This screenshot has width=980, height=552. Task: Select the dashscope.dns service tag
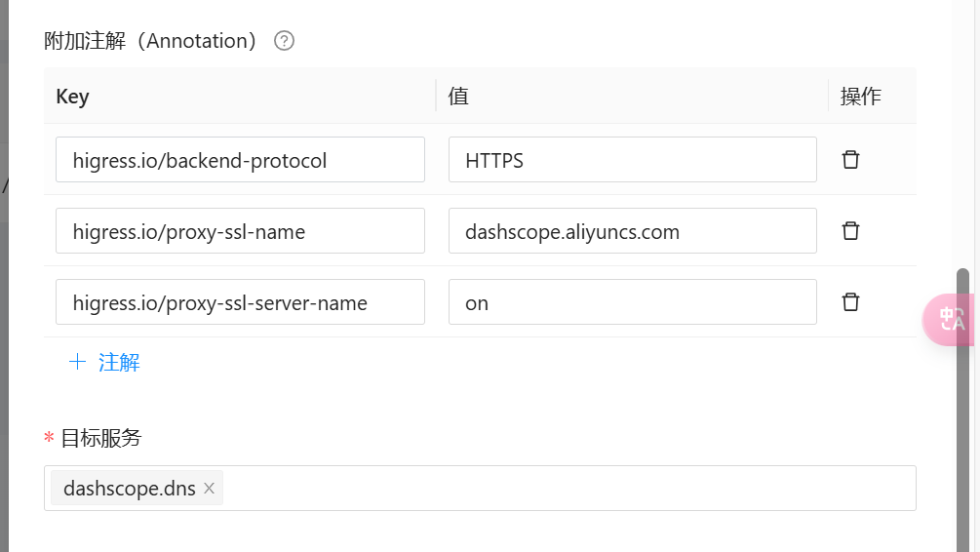(x=129, y=489)
